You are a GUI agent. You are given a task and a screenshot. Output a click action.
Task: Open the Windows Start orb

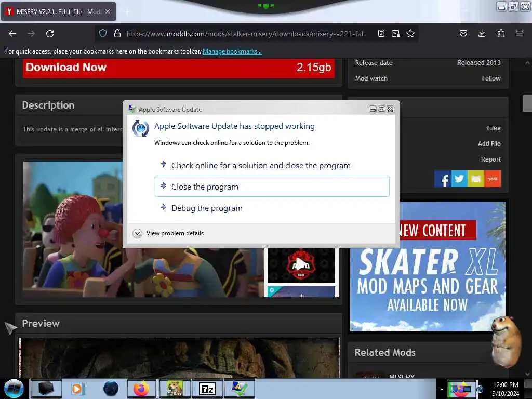pyautogui.click(x=14, y=389)
